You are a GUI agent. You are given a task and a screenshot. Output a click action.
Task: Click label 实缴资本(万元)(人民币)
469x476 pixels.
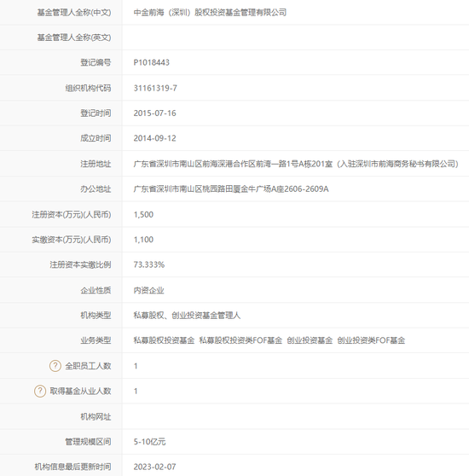point(72,240)
